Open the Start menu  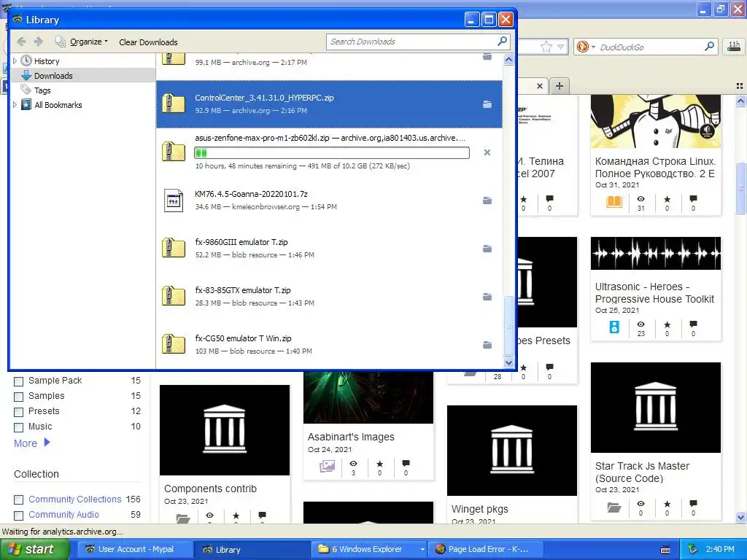pyautogui.click(x=34, y=549)
